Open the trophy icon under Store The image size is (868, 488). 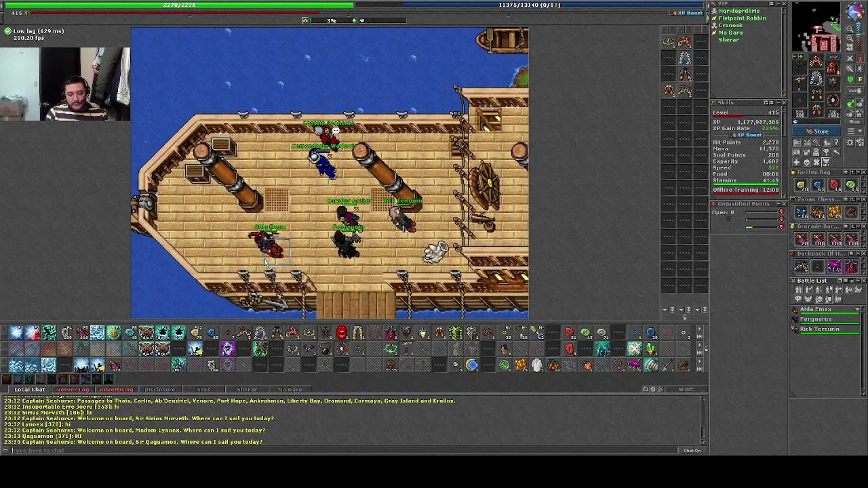[826, 152]
